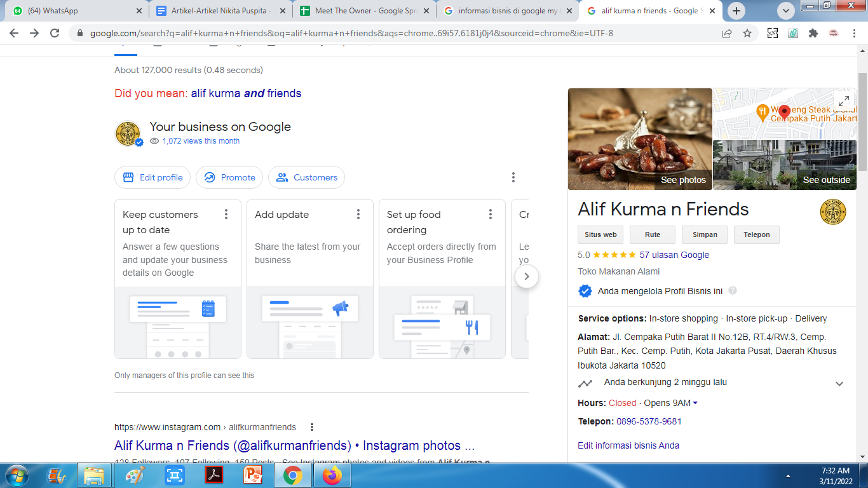Click the Telepon button
The image size is (868, 488).
tap(757, 234)
